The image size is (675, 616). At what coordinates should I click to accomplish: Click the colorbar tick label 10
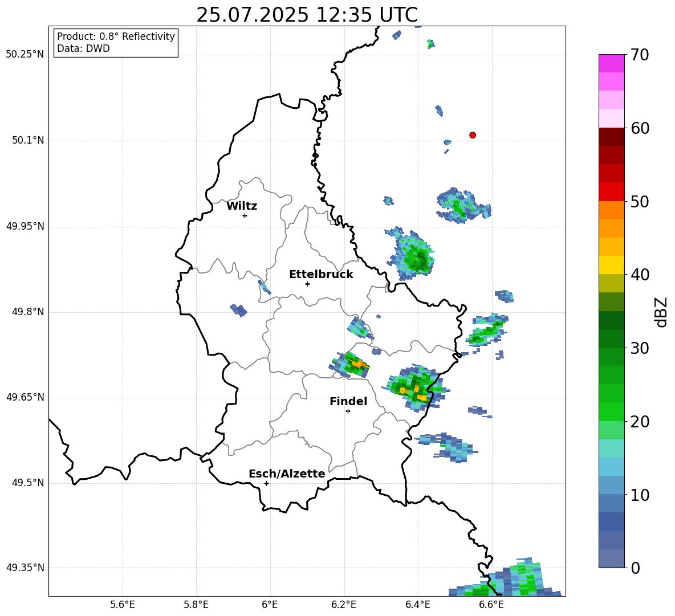point(640,495)
